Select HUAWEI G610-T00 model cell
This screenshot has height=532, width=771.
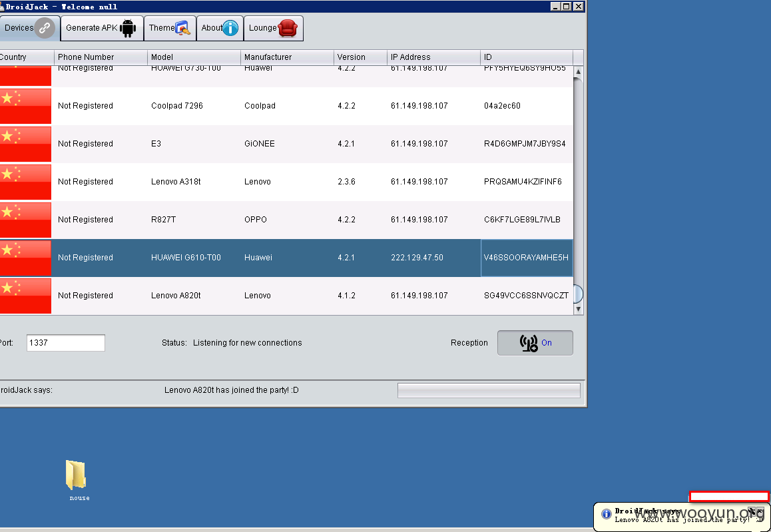(194, 258)
